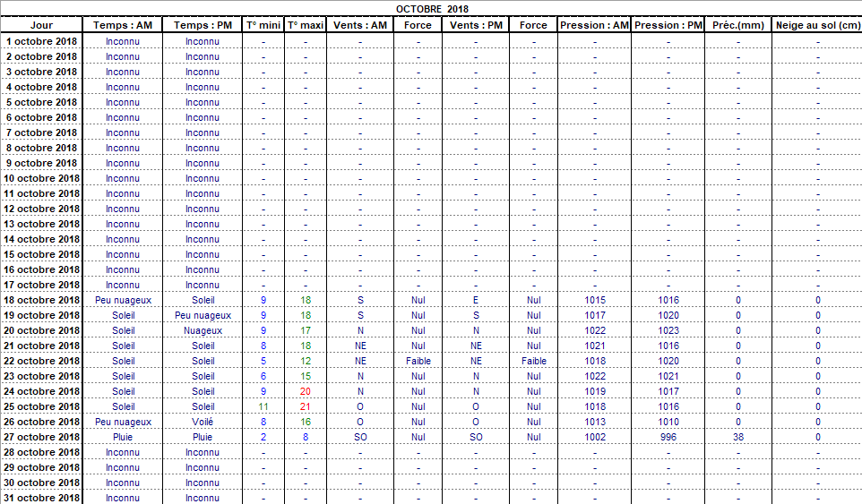862x504 pixels.
Task: Select Peu nuageux PM on 19 octobre
Action: click(203, 316)
